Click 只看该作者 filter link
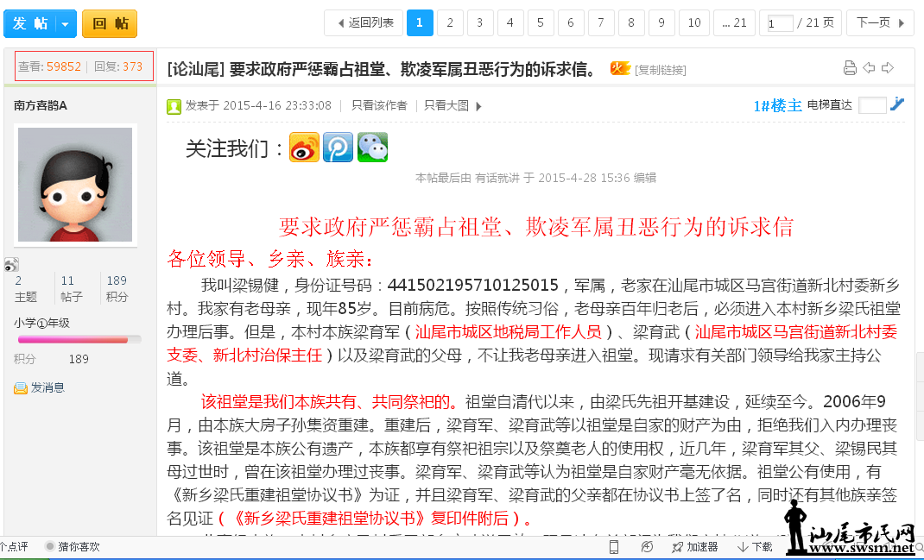Screen dimensions: 924x560 point(379,106)
